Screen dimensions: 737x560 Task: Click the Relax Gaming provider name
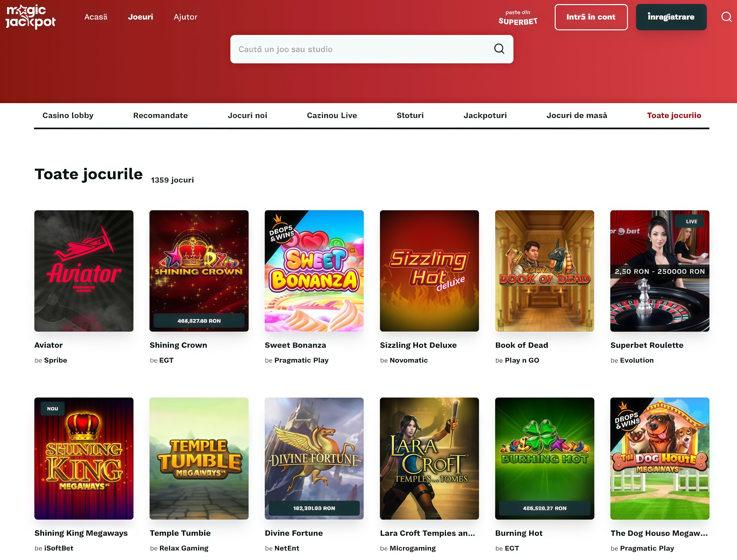point(184,548)
